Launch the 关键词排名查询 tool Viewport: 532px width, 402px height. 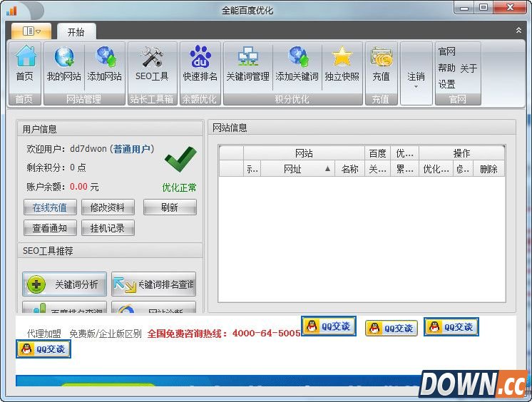coord(154,284)
